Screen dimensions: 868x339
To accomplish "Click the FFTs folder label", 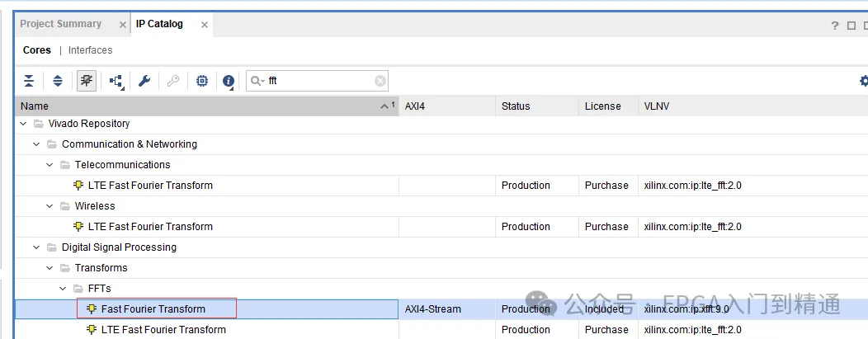I will coord(100,288).
